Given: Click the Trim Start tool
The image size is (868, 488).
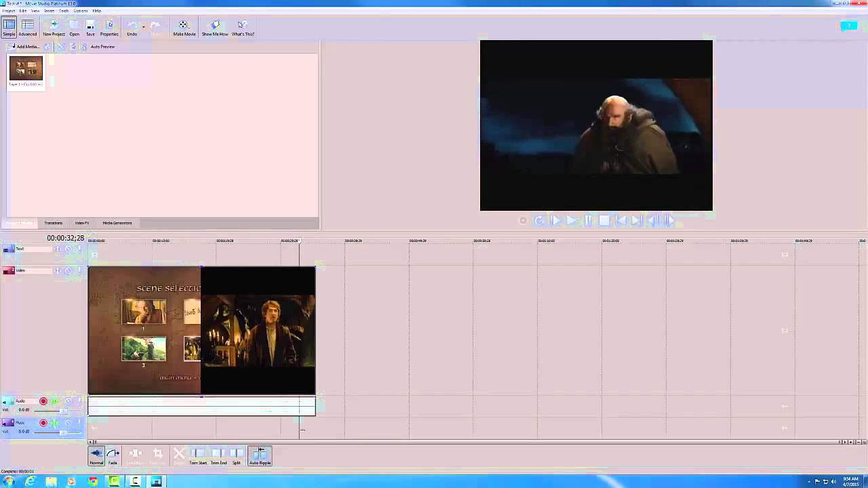Looking at the screenshot, I should [198, 456].
